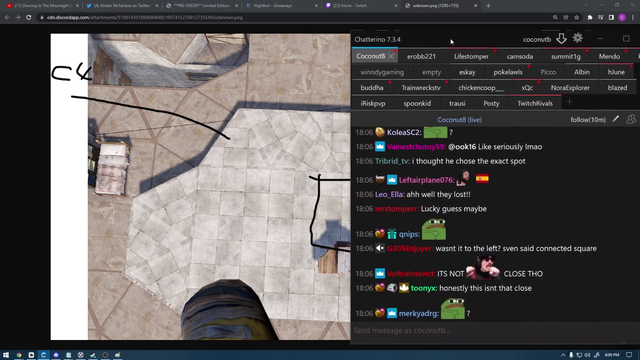
Task: Switch to the YouTube Dancing In The Moonlight tab
Action: tap(42, 6)
